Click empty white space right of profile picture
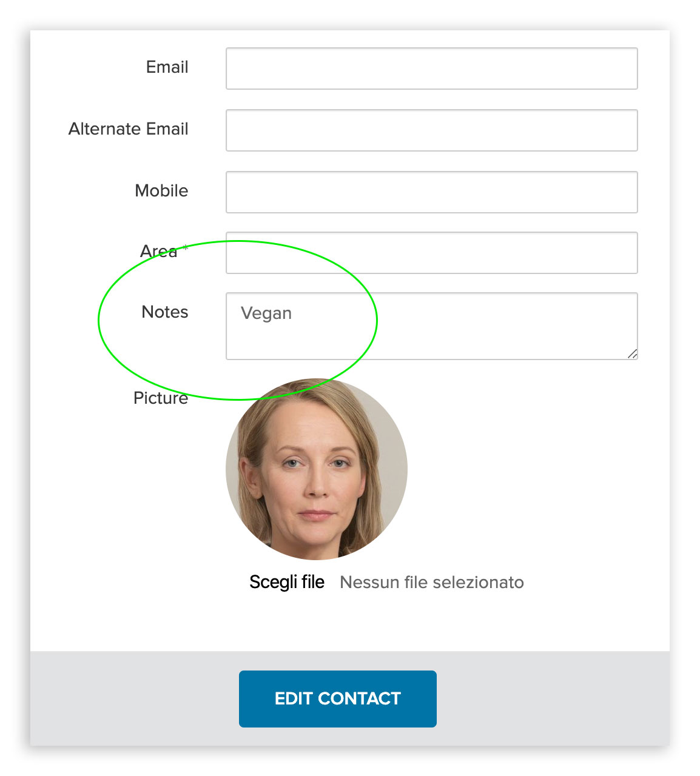 click(x=534, y=470)
